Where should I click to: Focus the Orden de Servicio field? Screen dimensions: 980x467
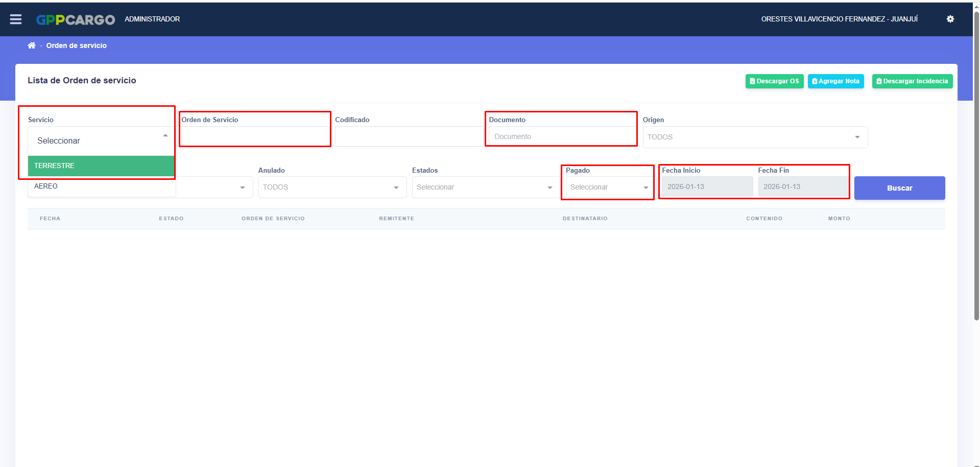[255, 136]
